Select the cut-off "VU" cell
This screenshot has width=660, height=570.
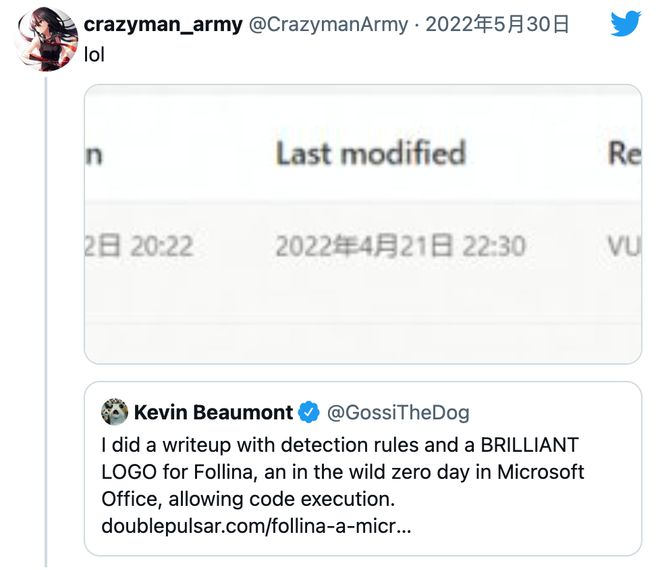(623, 245)
